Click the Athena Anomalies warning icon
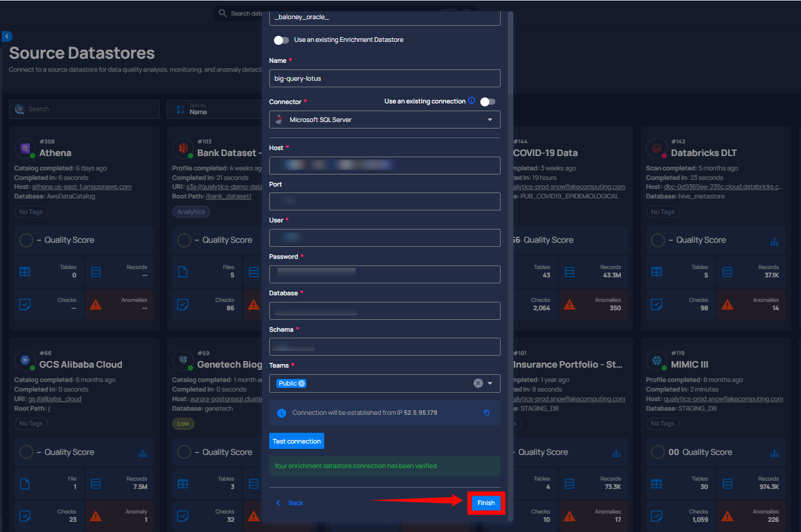This screenshot has width=801, height=532. [x=95, y=304]
